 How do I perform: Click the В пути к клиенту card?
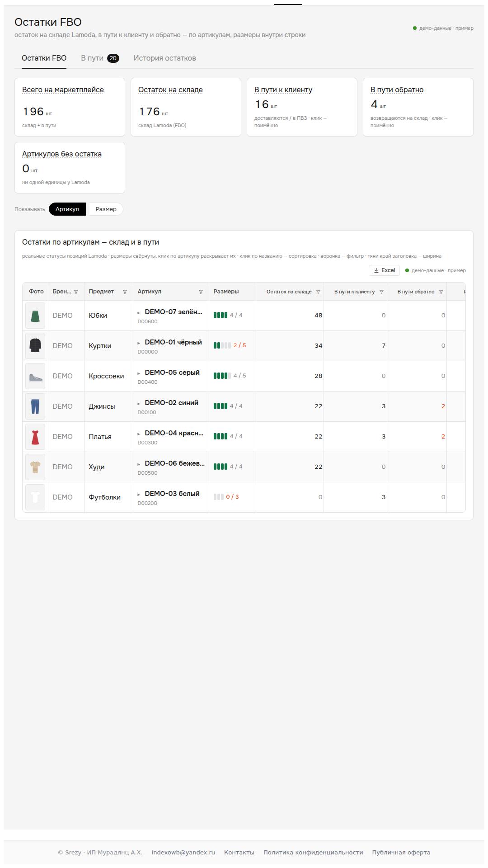pos(302,107)
